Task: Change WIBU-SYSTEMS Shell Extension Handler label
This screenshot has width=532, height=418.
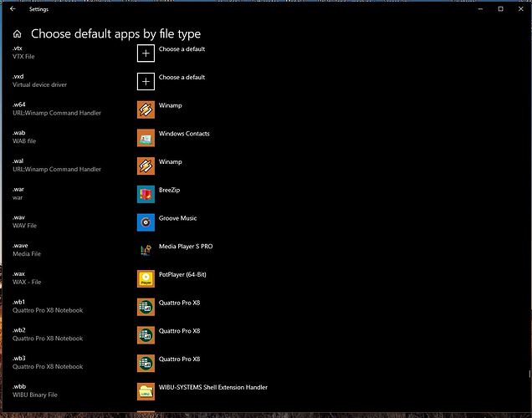Action: 213,387
